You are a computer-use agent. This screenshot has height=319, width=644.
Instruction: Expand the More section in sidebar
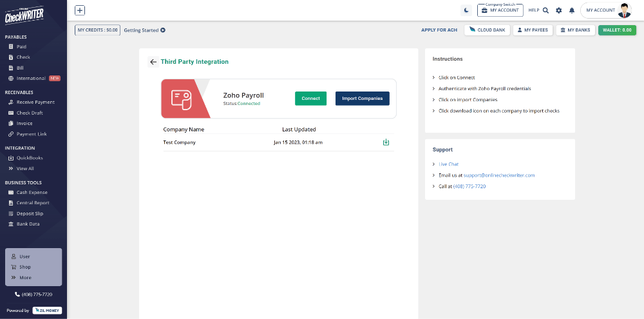click(x=24, y=278)
